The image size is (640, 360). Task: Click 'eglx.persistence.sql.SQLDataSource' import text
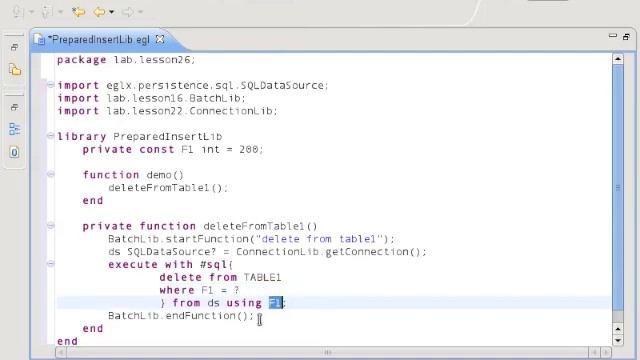coord(216,85)
